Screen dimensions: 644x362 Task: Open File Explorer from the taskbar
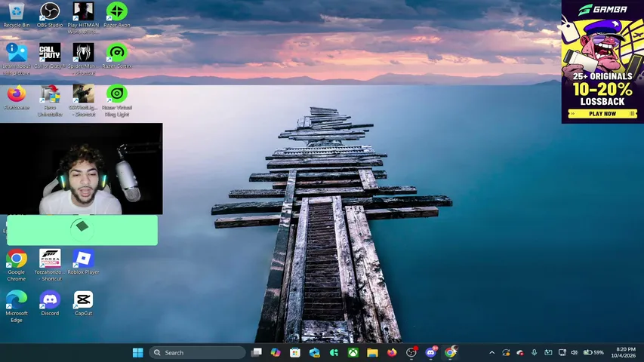(372, 352)
